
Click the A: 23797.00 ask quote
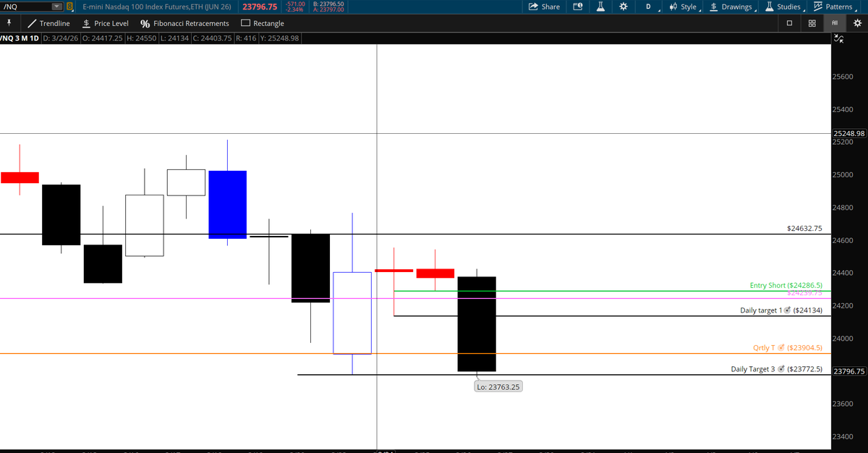(x=328, y=9)
